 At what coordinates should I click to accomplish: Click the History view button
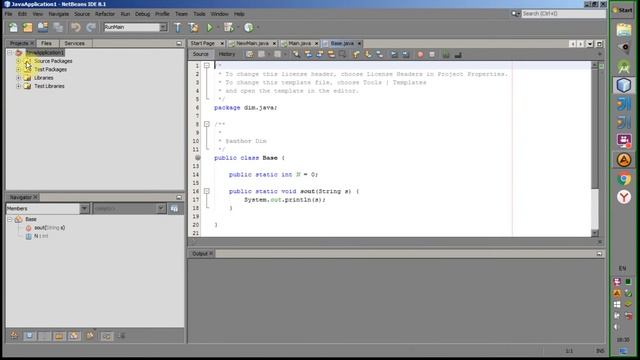pos(227,54)
